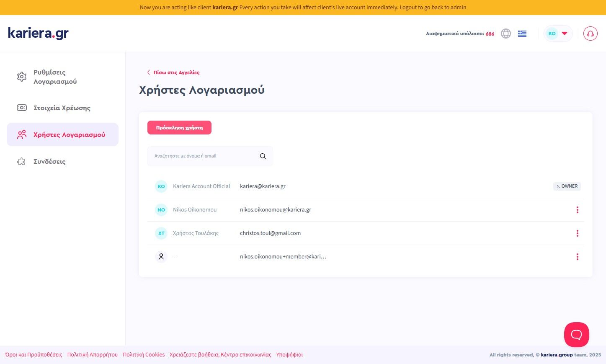Screen dimensions: 606x364
Task: Click the NO avatar of Nikos Oikonomou
Action: pyautogui.click(x=161, y=210)
